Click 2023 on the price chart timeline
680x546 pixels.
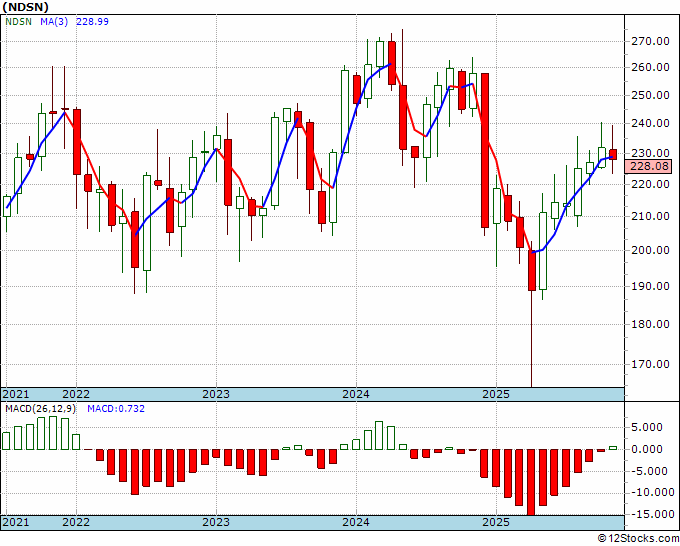(x=216, y=394)
